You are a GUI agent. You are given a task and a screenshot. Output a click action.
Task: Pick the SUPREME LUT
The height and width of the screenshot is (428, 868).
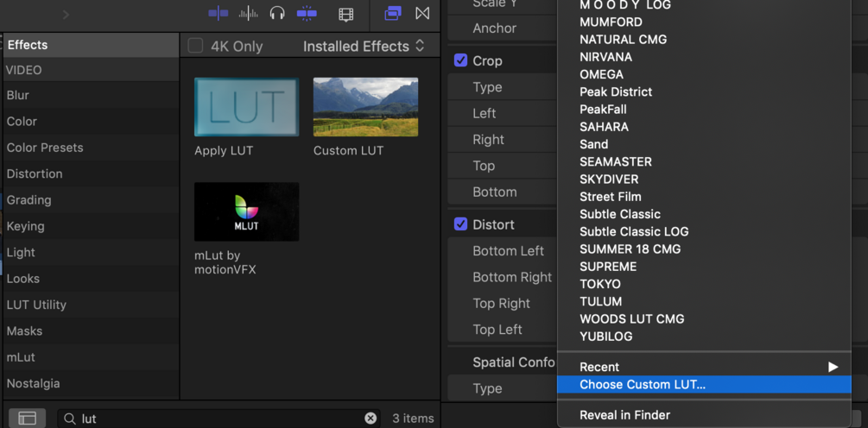click(608, 267)
